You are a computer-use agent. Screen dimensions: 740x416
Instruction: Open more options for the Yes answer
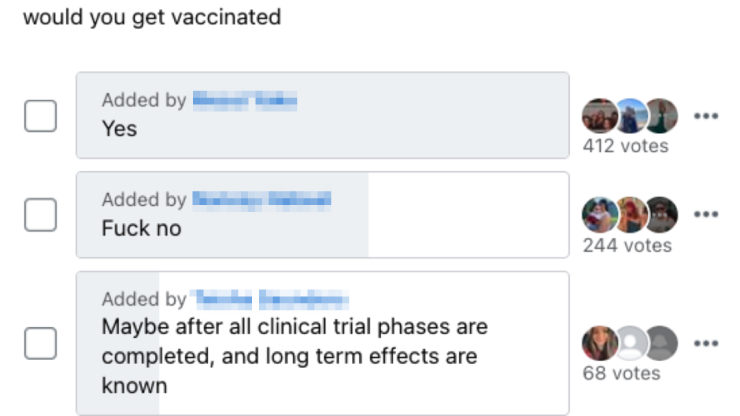click(x=706, y=116)
